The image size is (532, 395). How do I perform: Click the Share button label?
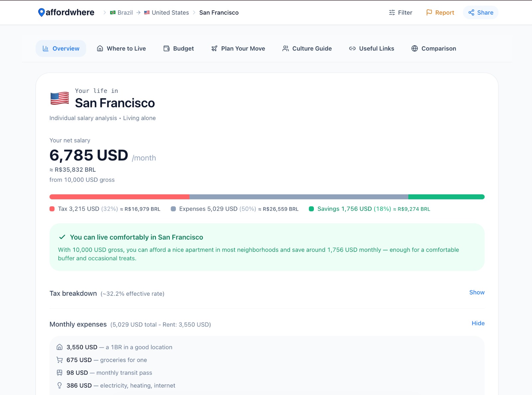[x=485, y=13]
